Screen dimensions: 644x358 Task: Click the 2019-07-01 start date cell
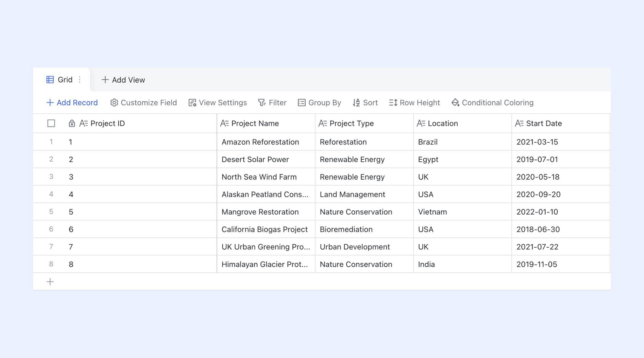[561, 159]
